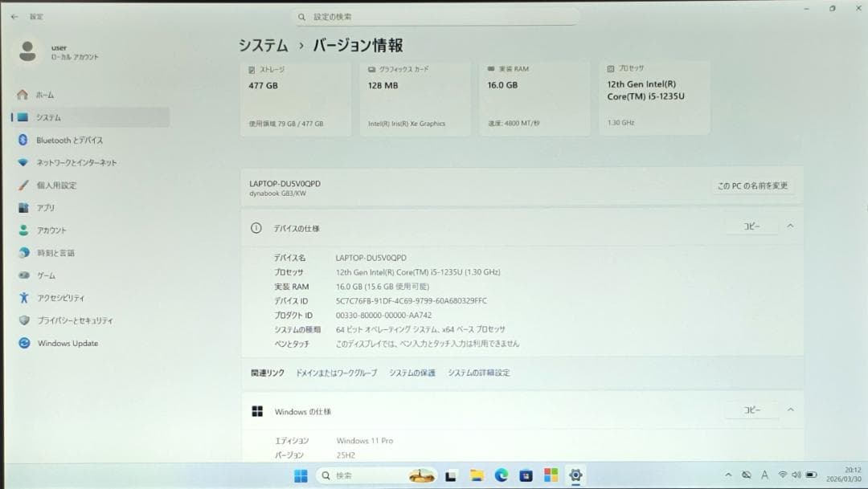868x489 pixels.
Task: Open System protection (システムの保護) link
Action: [411, 373]
